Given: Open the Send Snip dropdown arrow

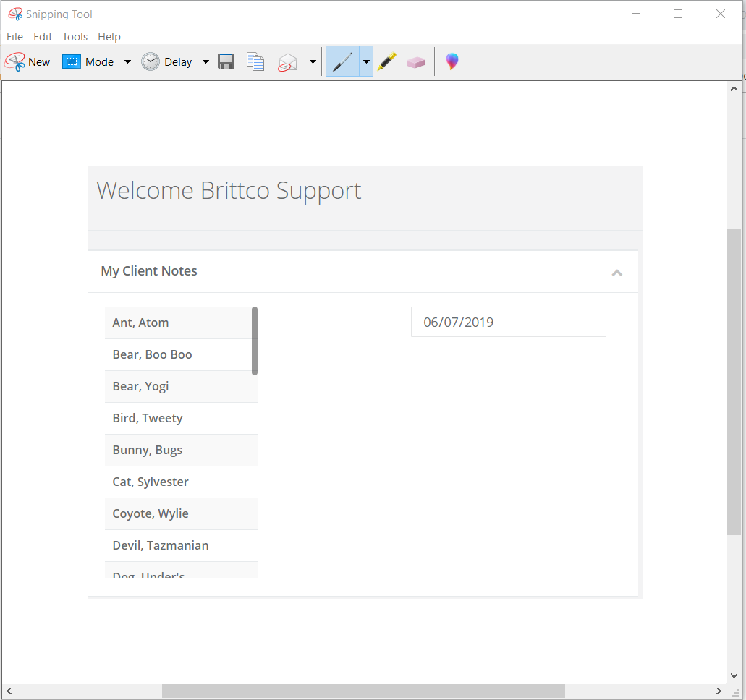Looking at the screenshot, I should [x=313, y=62].
